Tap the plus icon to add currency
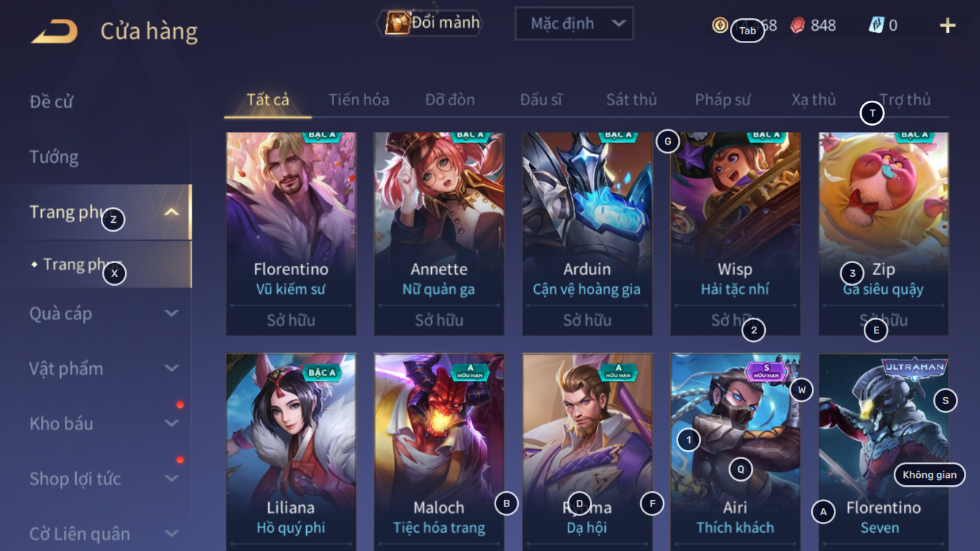Image resolution: width=980 pixels, height=551 pixels. [x=947, y=26]
